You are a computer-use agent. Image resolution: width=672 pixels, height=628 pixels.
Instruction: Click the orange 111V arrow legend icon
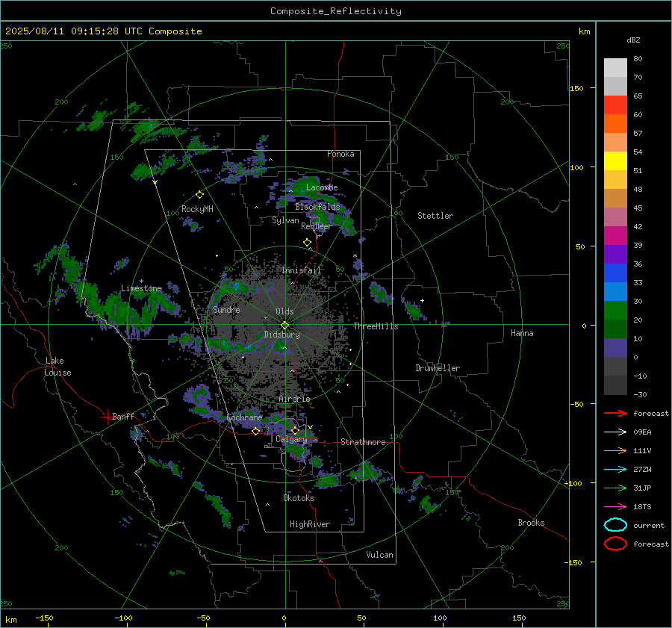615,450
